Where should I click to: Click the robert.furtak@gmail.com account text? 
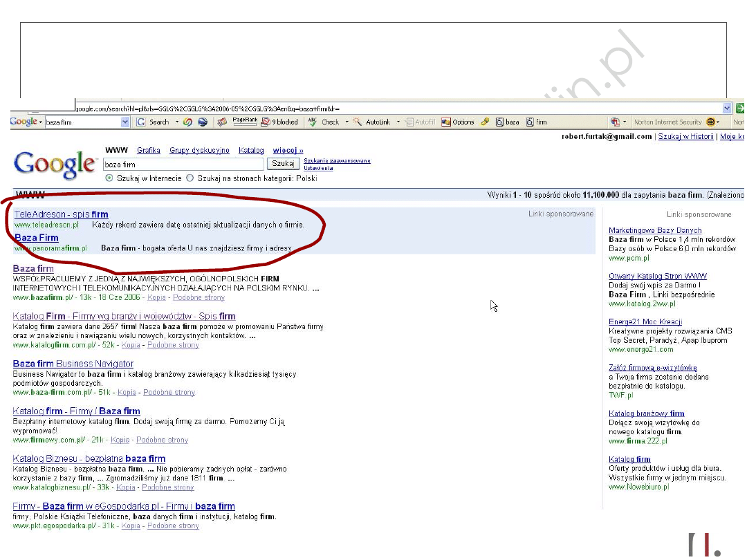[x=607, y=137]
